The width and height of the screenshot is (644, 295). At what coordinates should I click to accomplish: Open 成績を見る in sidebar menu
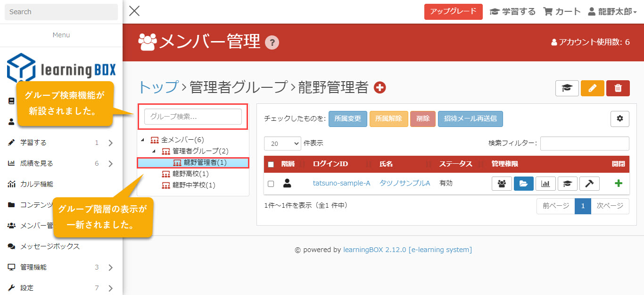point(37,163)
